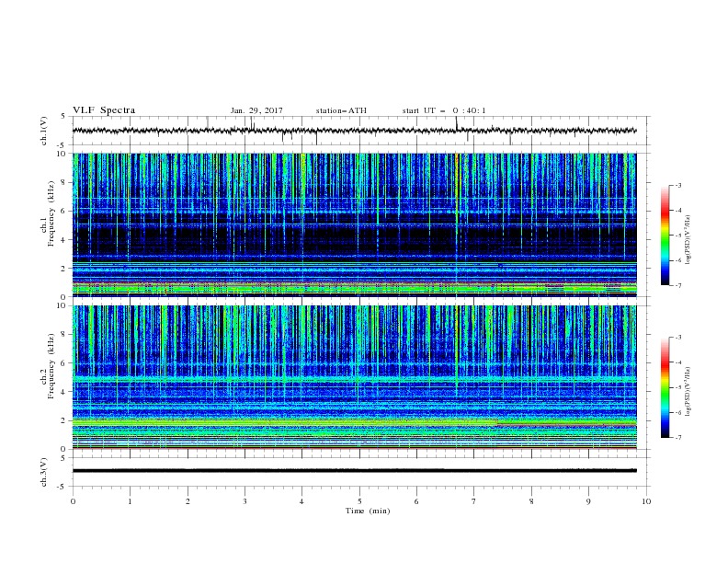Viewport: 728px width, 563px height.
Task: Click the "-5" tick on ch.3(V) axis
Action: (63, 487)
